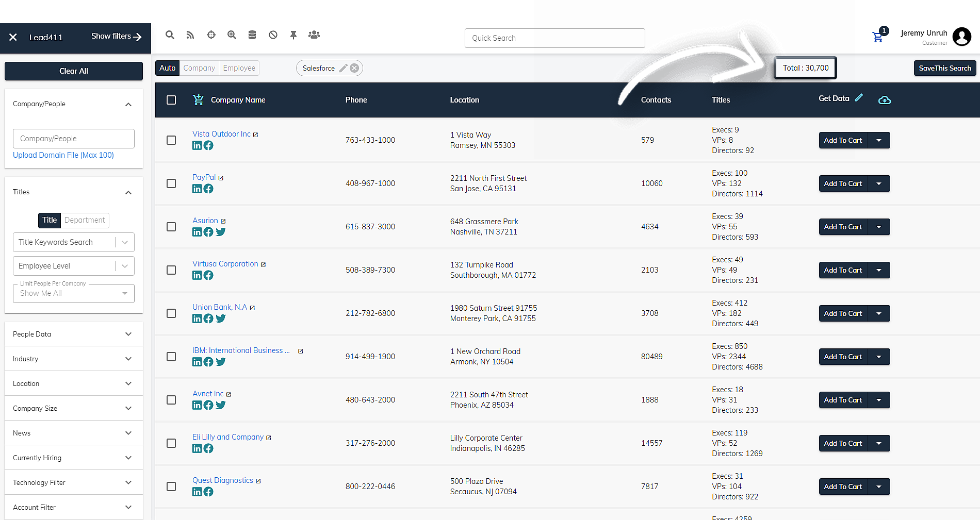Select the crosshair target icon in toolbar

click(x=211, y=35)
